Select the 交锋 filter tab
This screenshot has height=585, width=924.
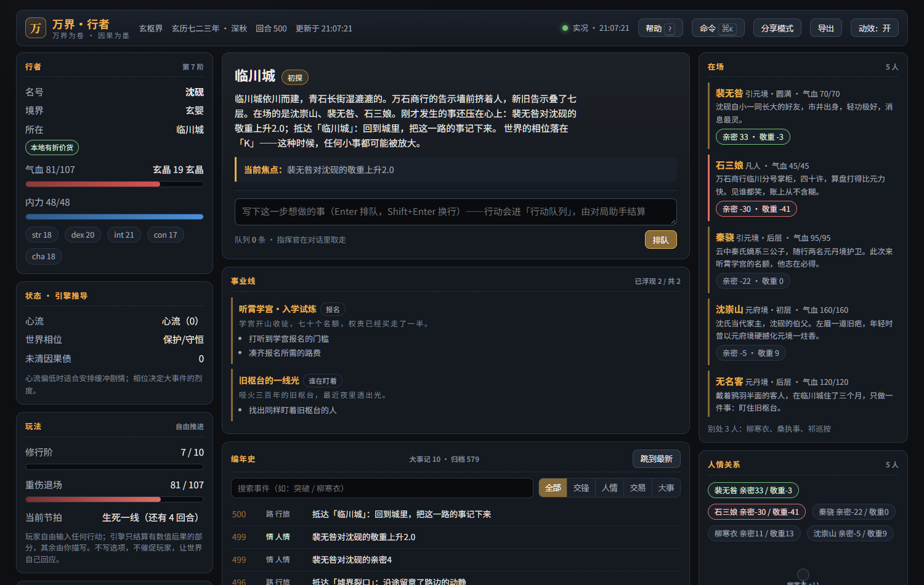tap(582, 488)
